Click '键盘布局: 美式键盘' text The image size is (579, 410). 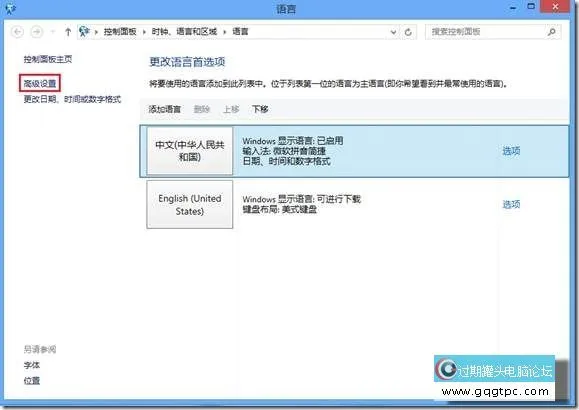(280, 209)
